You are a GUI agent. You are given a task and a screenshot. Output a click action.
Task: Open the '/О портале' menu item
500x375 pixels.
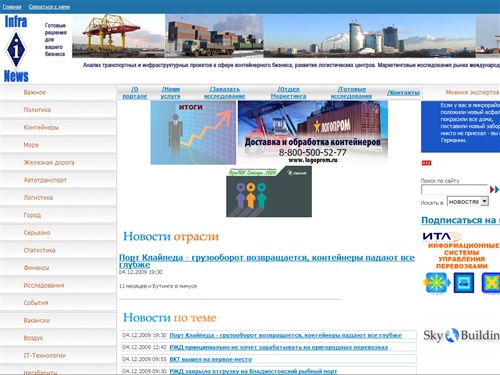(135, 93)
